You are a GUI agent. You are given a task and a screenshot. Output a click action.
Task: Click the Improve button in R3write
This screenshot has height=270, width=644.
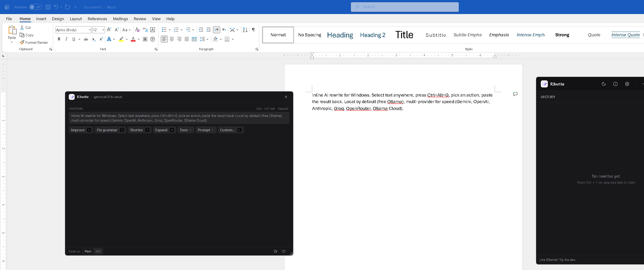(81, 130)
